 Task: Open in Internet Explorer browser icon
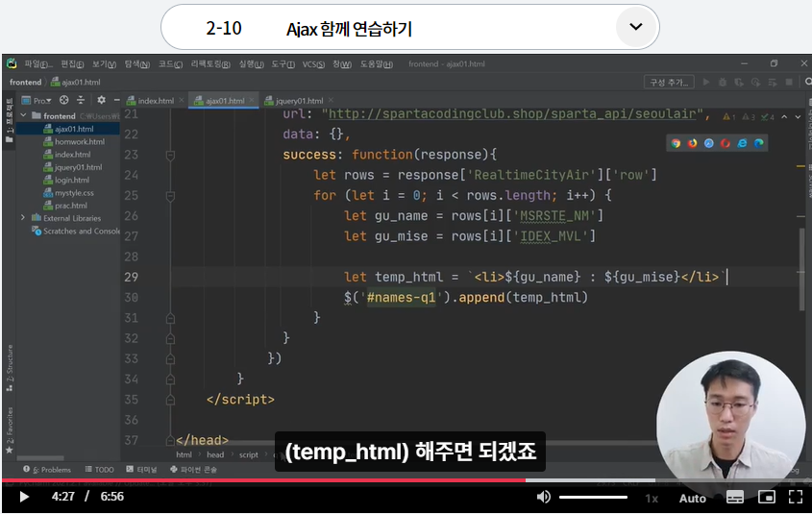(x=742, y=143)
